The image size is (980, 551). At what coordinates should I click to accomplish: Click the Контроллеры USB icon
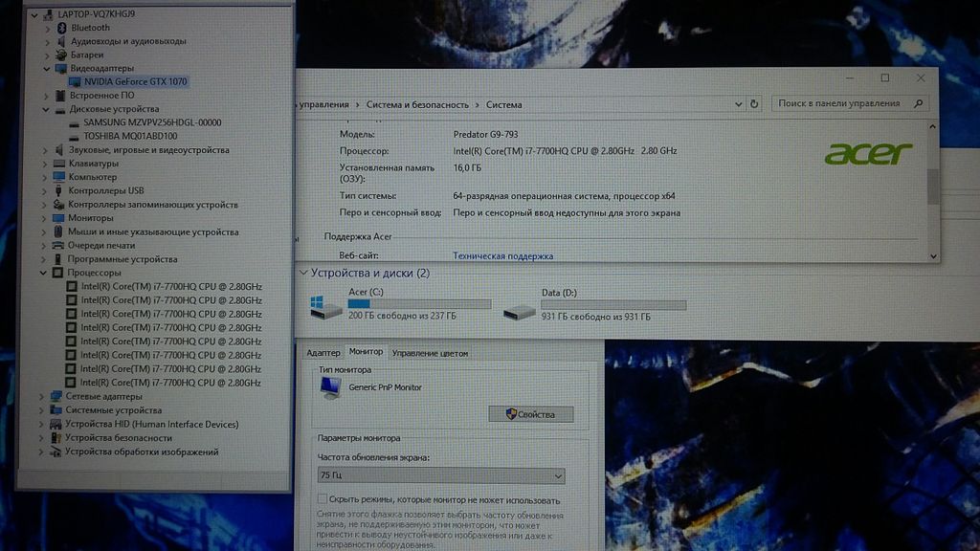click(x=58, y=191)
